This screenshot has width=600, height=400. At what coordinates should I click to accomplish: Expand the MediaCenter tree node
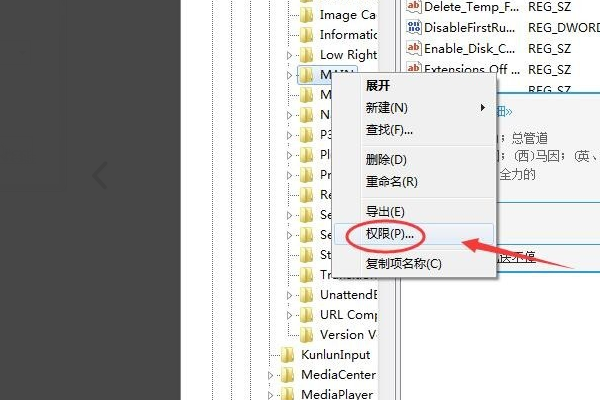tap(271, 376)
